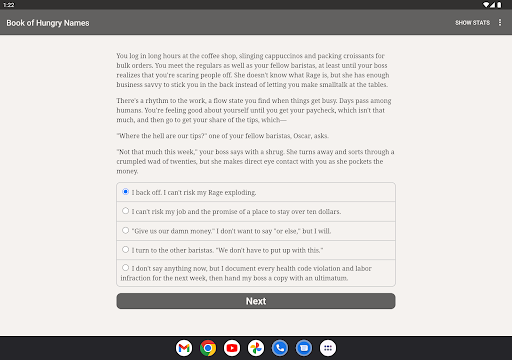512x360 pixels.
Task: Launch Chrome from the dock
Action: tap(208, 348)
